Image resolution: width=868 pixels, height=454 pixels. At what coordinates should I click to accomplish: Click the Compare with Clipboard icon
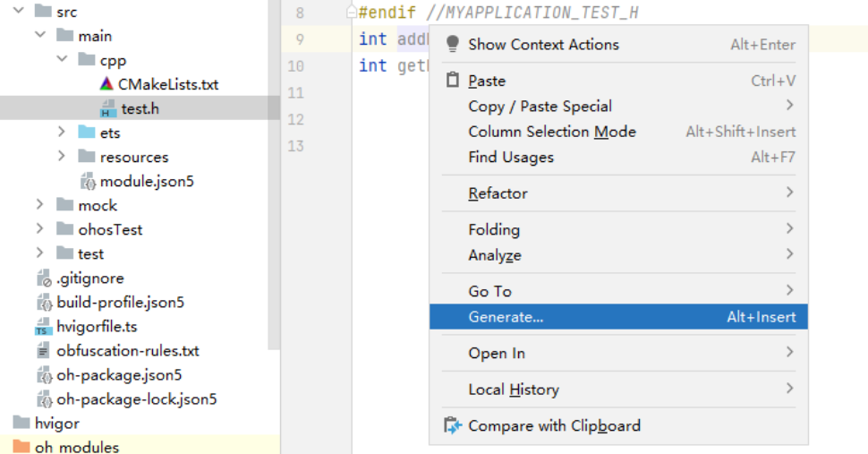[x=452, y=425]
